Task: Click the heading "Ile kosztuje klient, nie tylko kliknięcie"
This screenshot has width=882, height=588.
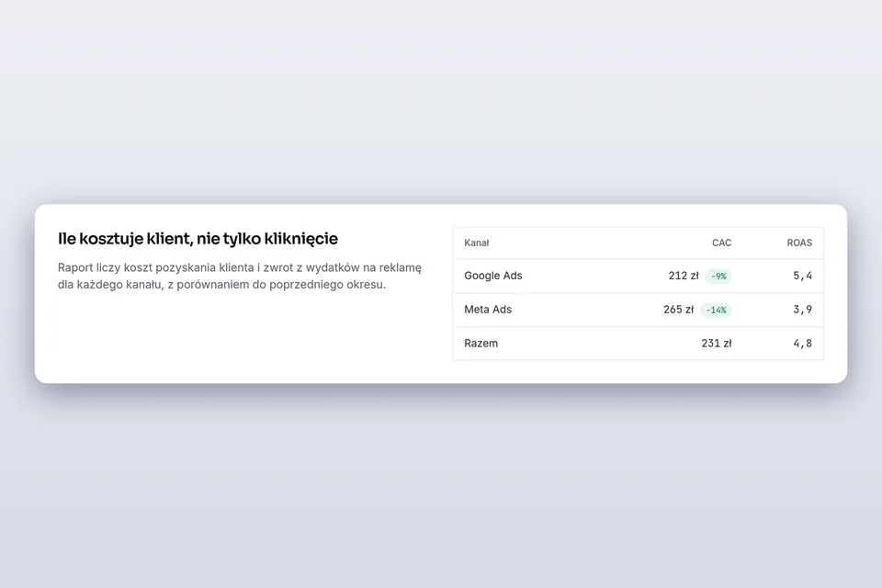Action: click(x=198, y=239)
